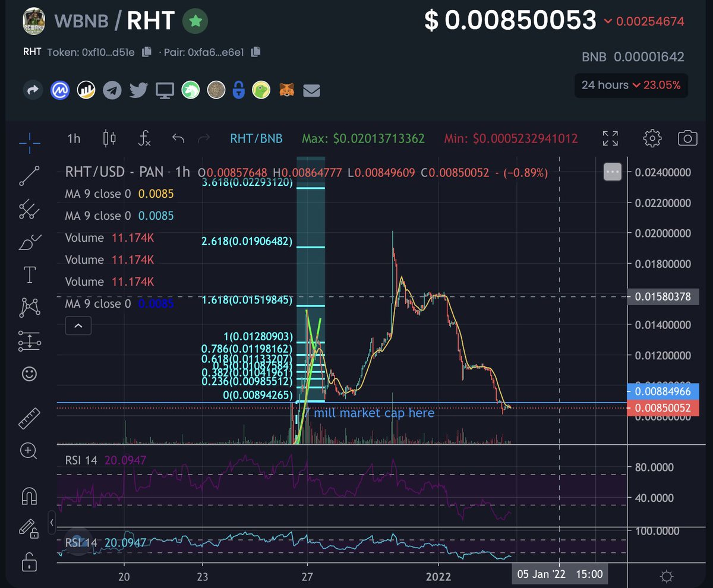Click the share arrow icon
The image size is (713, 588).
pos(33,90)
